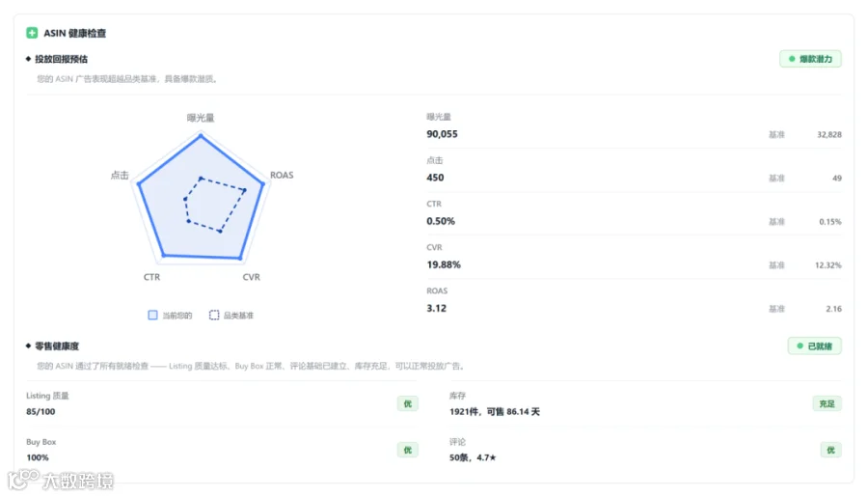Viewport: 868px width, 497px height.
Task: Click the 爆款潜力 status badge
Action: pos(810,59)
